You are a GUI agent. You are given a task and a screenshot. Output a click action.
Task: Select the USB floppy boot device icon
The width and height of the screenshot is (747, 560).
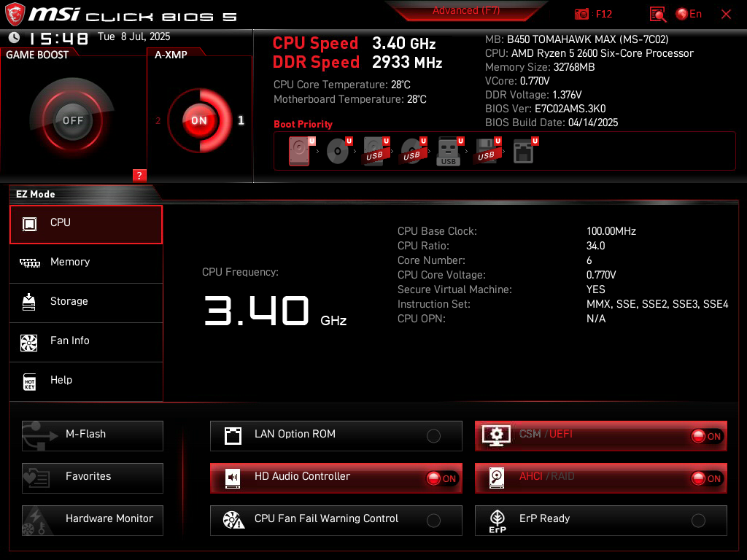[x=487, y=151]
